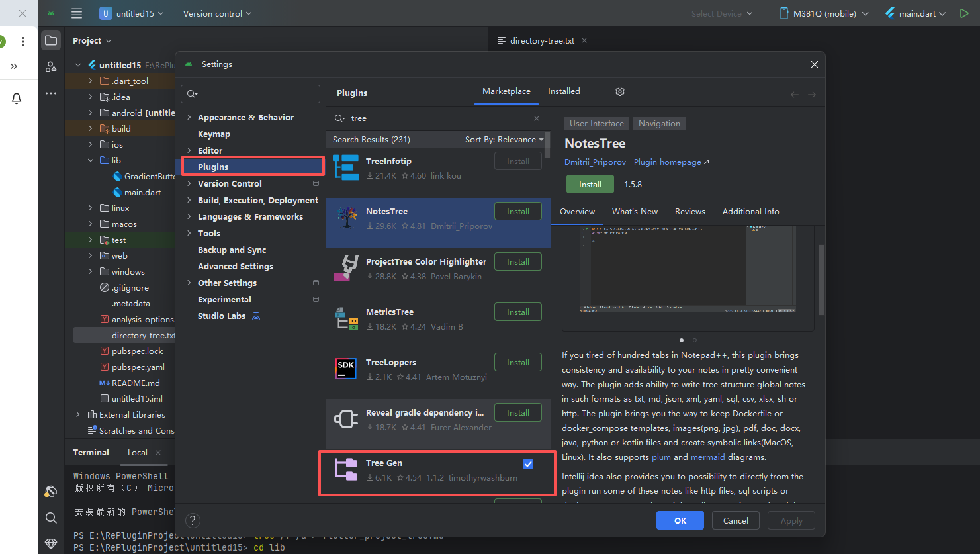Expand Languages & Frameworks settings
Screen dimensions: 980x554
point(189,216)
